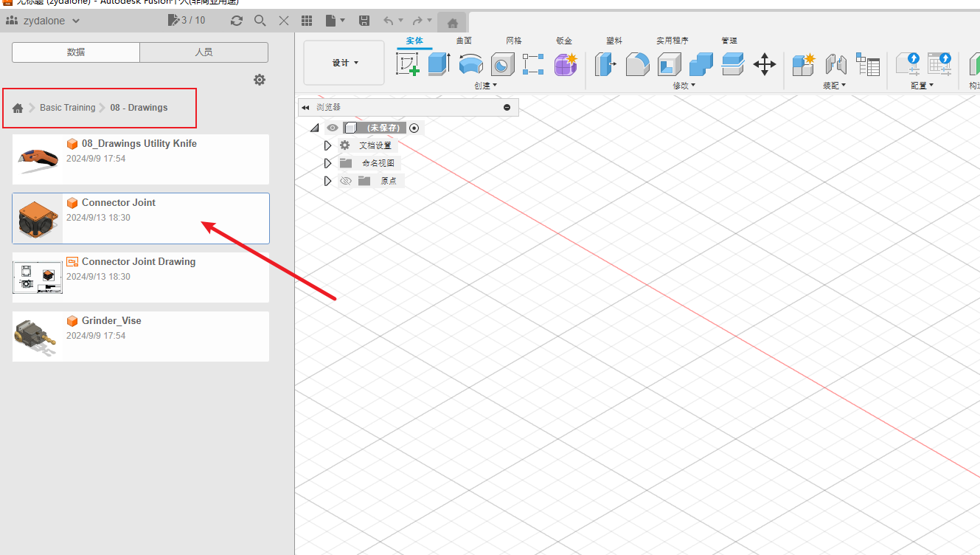
Task: Switch to the 曲面 ribbon tab
Action: [464, 41]
